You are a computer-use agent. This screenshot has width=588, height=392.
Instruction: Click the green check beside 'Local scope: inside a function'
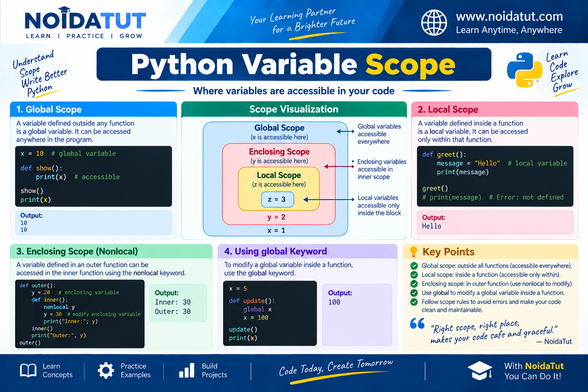(414, 275)
